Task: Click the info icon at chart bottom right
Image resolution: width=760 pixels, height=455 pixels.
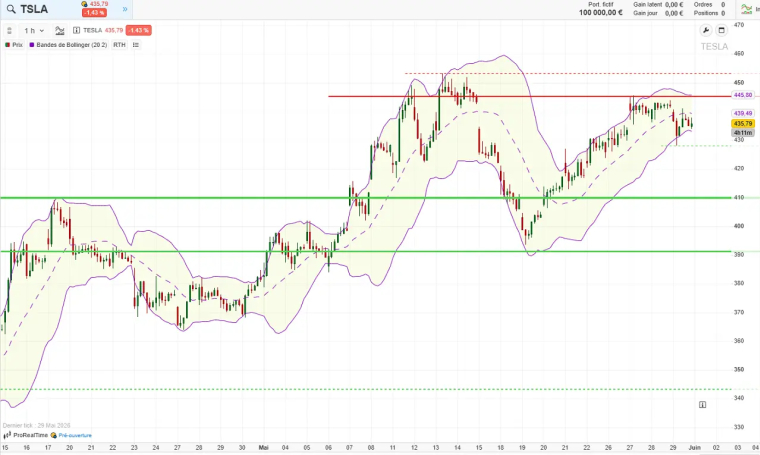Action: pyautogui.click(x=702, y=405)
